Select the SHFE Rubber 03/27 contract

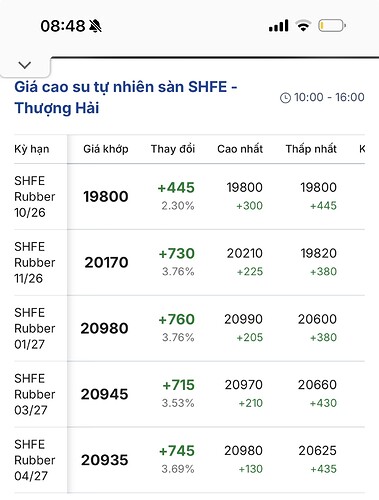[x=34, y=394]
